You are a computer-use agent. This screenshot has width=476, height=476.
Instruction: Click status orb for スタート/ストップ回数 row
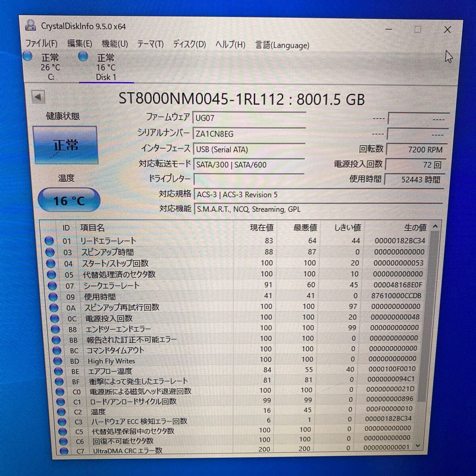coord(51,263)
